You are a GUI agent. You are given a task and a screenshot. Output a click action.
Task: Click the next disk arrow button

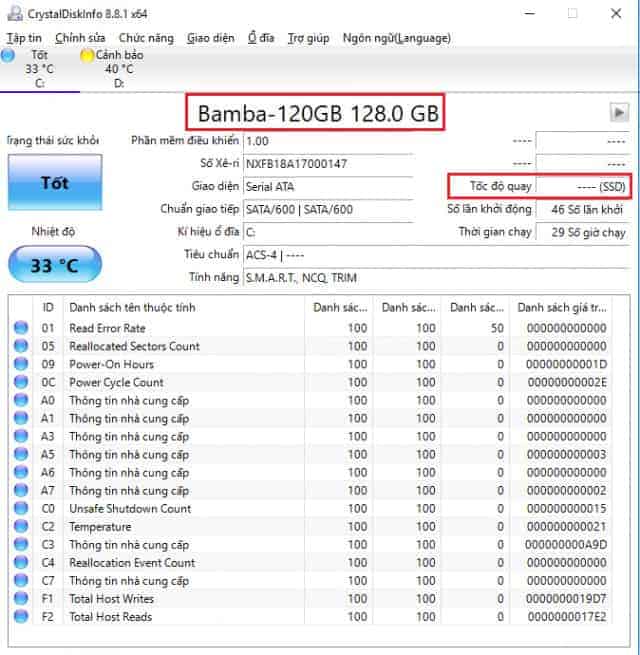[619, 113]
